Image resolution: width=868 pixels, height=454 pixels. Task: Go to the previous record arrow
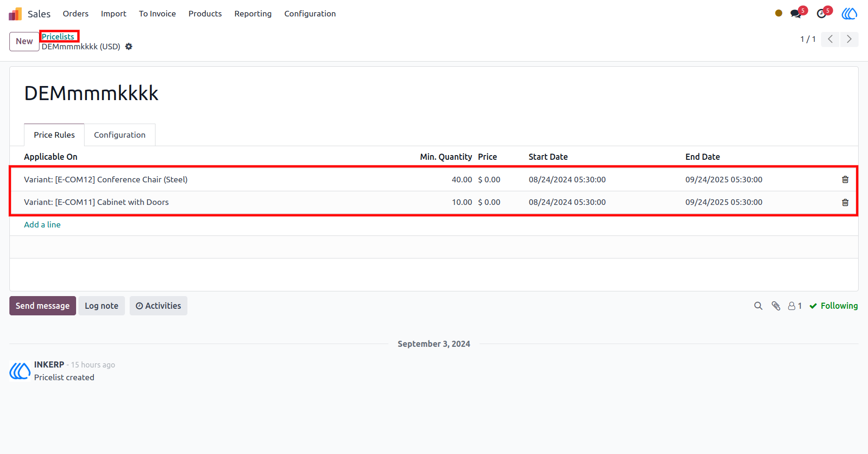830,39
